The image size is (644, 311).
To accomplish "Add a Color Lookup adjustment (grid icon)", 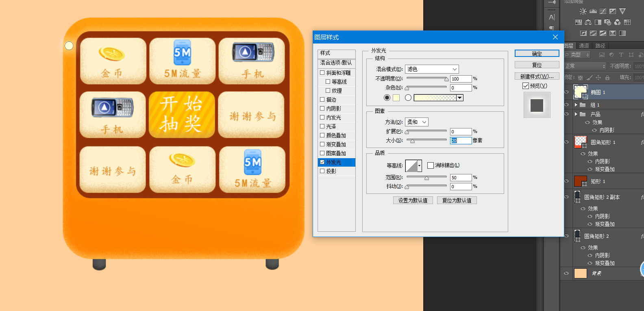I will (x=627, y=22).
